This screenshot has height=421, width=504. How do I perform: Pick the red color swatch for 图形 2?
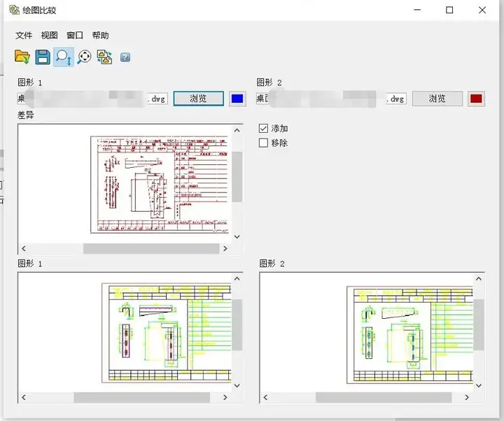click(477, 99)
